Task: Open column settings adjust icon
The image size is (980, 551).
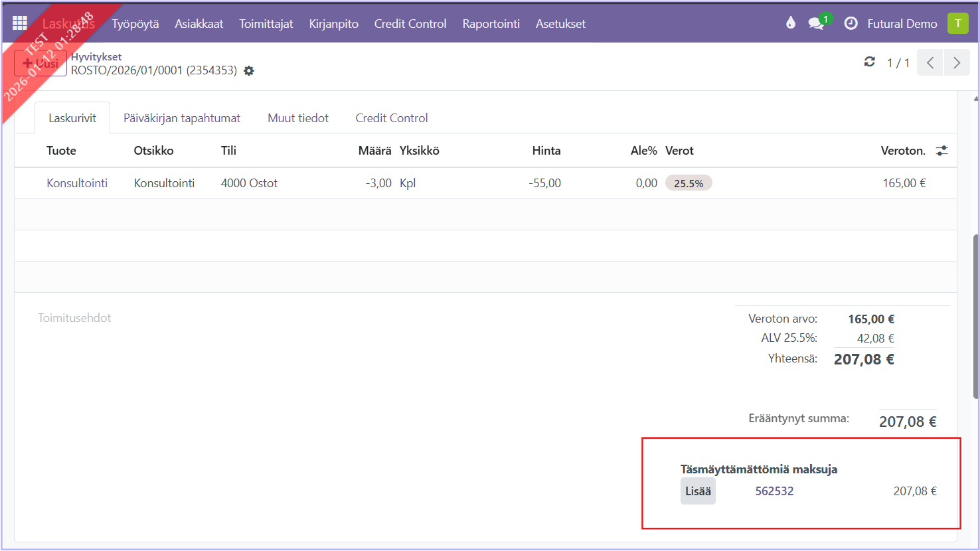Action: (x=941, y=151)
